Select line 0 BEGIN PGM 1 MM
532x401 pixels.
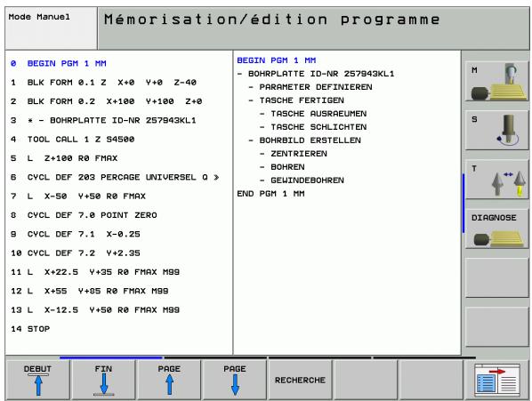tap(59, 63)
